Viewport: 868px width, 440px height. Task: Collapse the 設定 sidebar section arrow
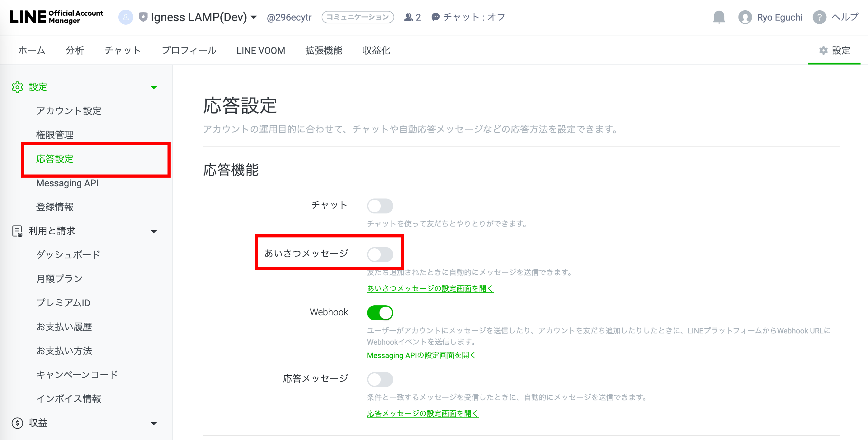(x=154, y=88)
